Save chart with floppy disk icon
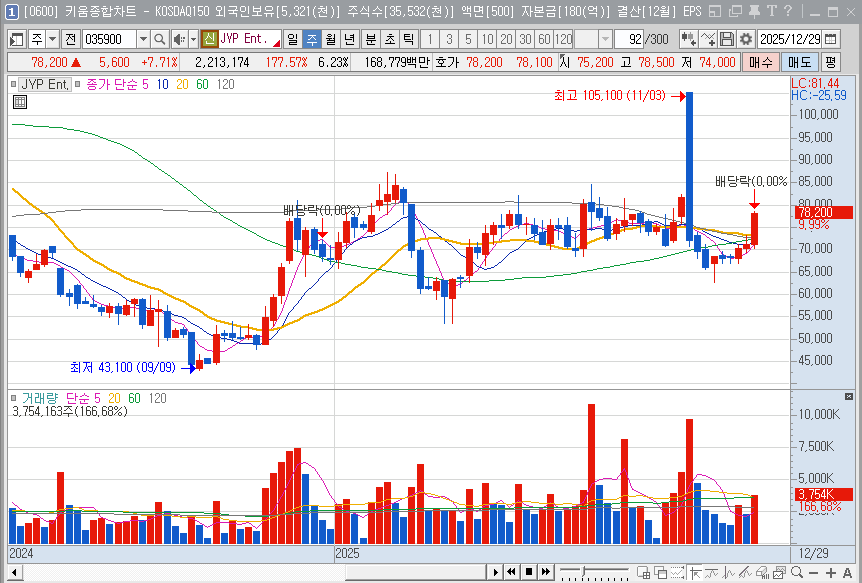 click(727, 39)
